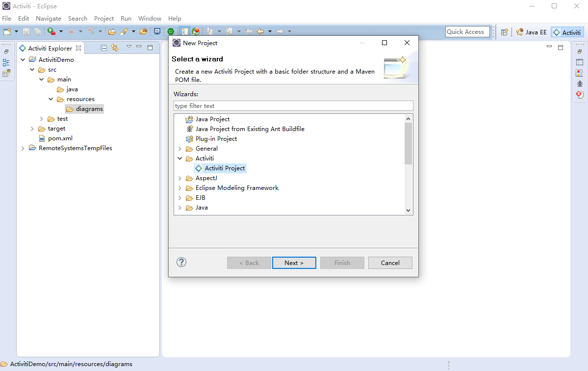Close the Activiti Explorer tab via X
588x371 pixels.
pyautogui.click(x=78, y=48)
